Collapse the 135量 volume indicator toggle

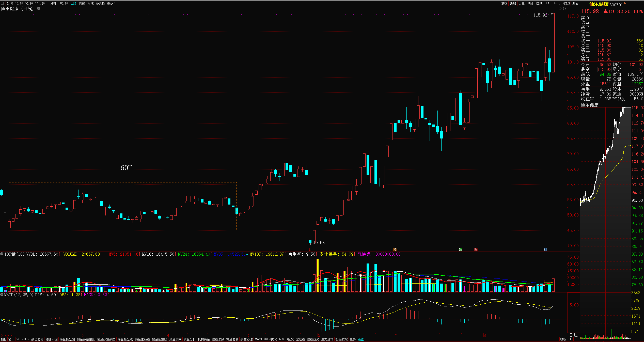[x=2, y=254]
